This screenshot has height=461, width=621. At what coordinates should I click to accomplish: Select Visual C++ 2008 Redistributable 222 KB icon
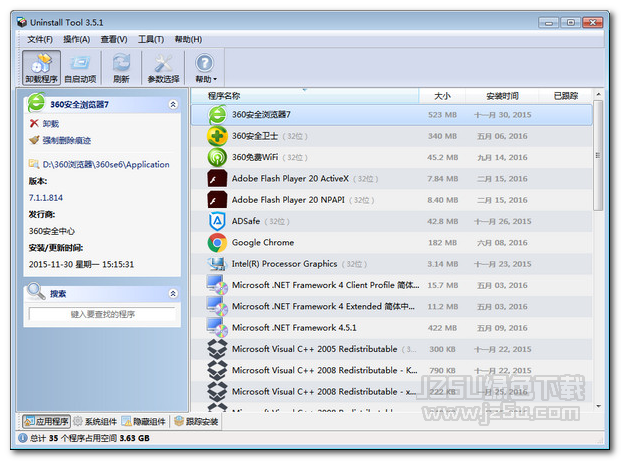click(217, 391)
